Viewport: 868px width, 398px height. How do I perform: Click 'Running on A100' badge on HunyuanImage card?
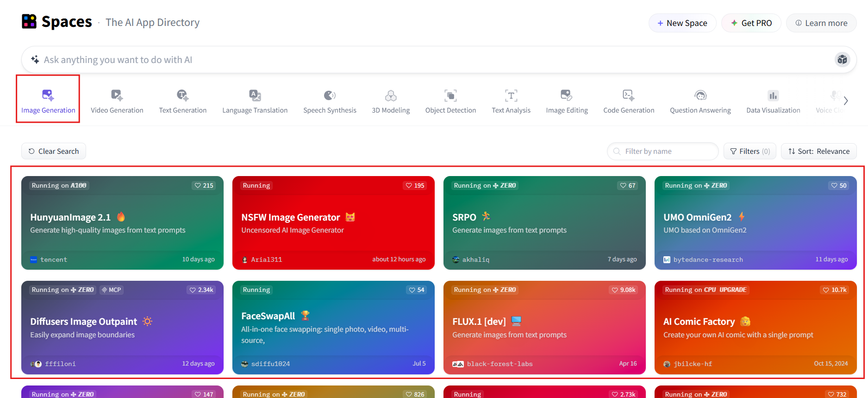[x=59, y=185]
